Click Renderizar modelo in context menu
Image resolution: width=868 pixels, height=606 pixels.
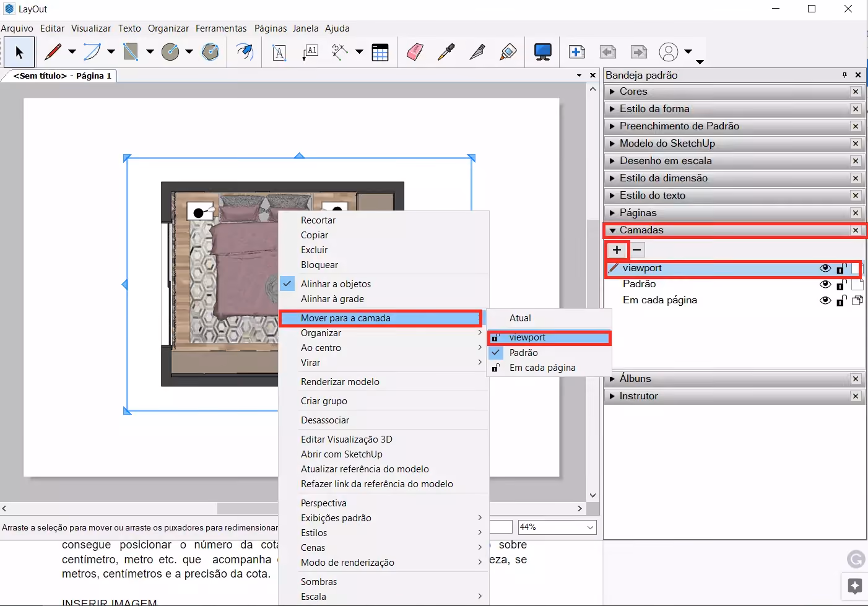[340, 382]
